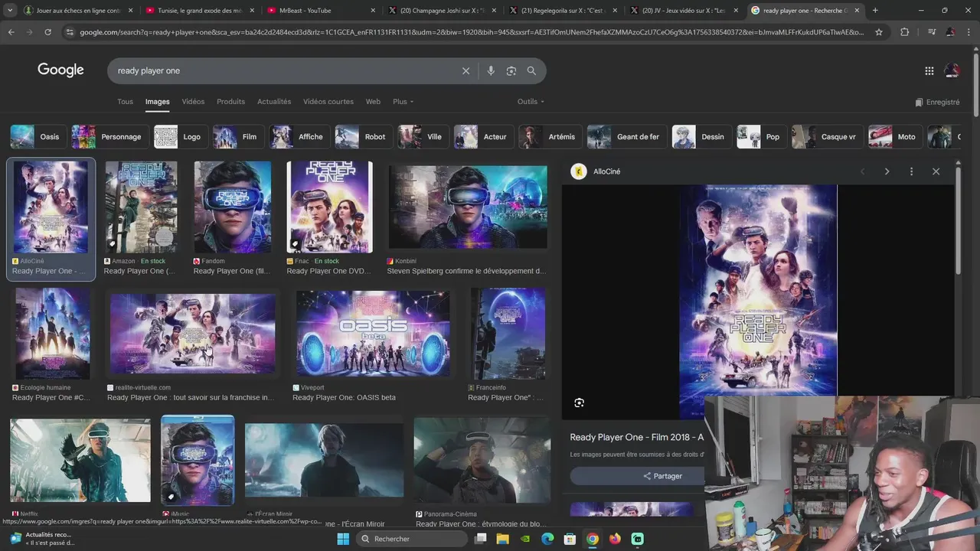The width and height of the screenshot is (980, 551).
Task: Open File Explorer from the taskbar
Action: 502,539
